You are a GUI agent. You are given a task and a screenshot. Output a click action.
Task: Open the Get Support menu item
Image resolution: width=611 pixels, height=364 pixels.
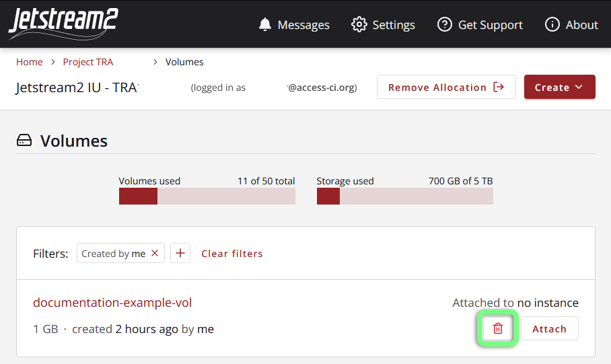coord(480,24)
